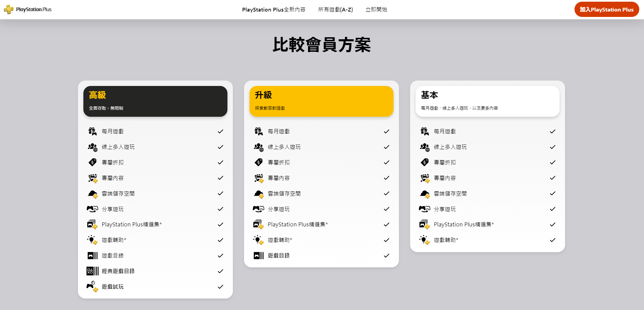Click 遊戲輔助 lightbulb icon in 基本 plan
The image size is (644, 310).
(x=424, y=240)
